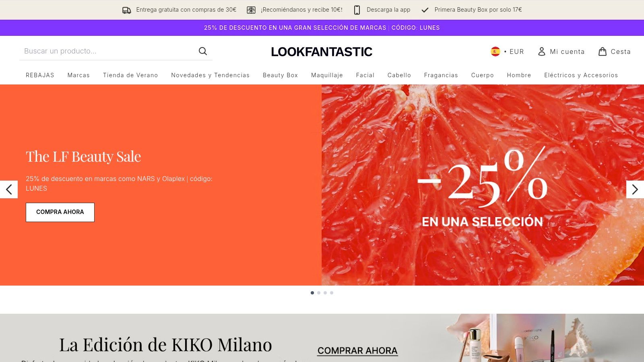644x362 pixels.
Task: Click the shopping bag icon
Action: coord(603,51)
